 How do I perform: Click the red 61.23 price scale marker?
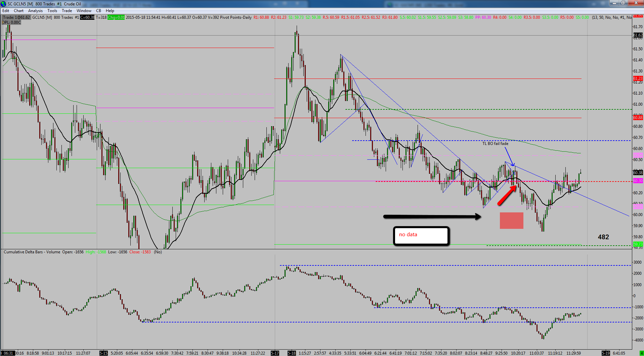pos(638,79)
